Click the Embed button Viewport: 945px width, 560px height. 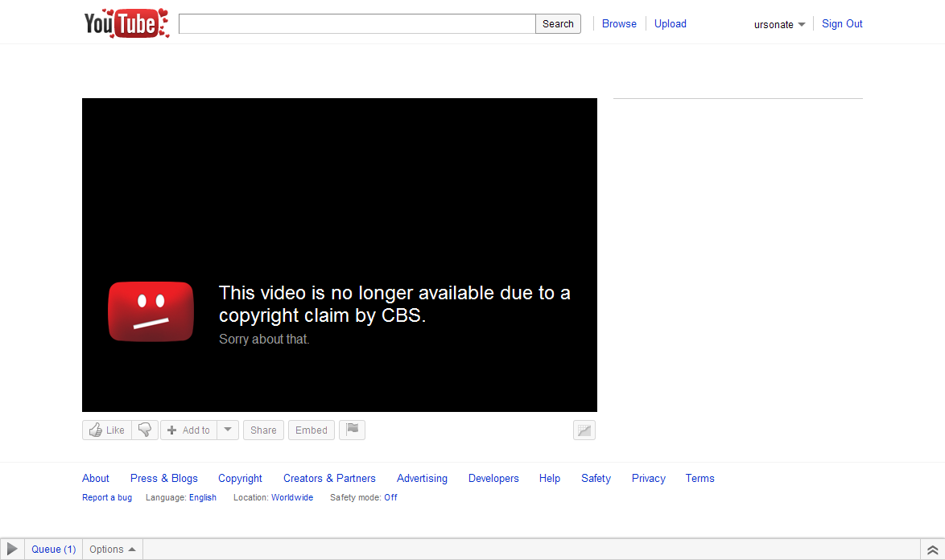311,430
